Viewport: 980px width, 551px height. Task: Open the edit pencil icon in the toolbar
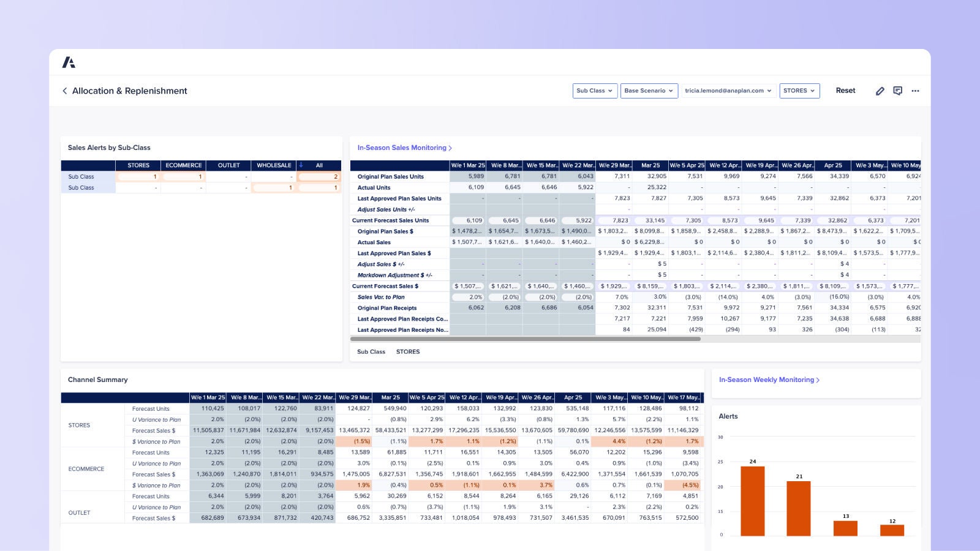880,91
